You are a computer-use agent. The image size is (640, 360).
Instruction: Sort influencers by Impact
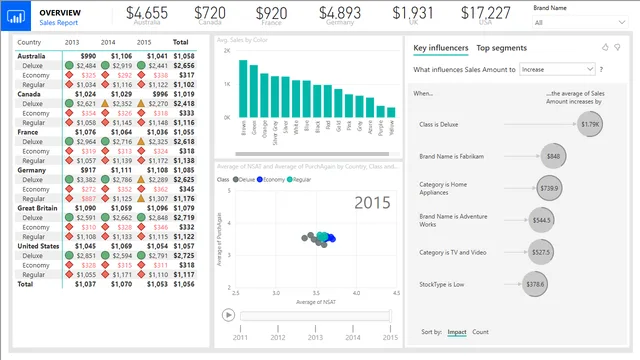[457, 332]
